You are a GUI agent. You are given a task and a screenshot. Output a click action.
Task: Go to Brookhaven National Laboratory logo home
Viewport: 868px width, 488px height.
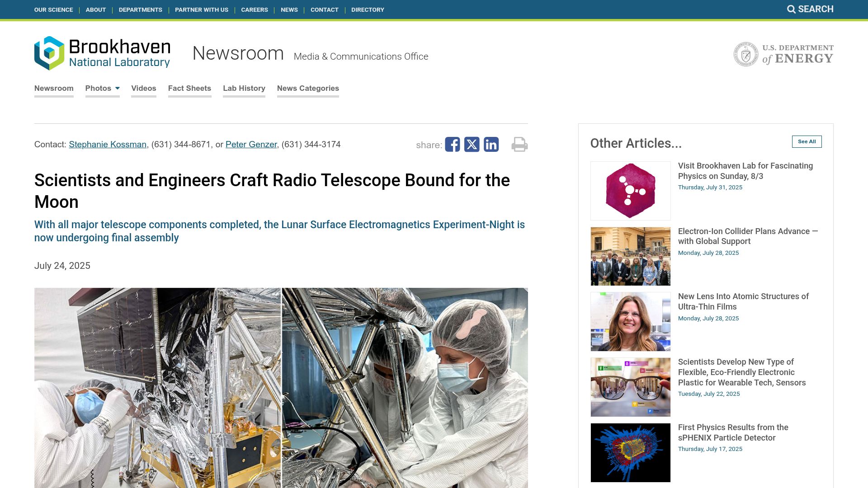pyautogui.click(x=102, y=53)
